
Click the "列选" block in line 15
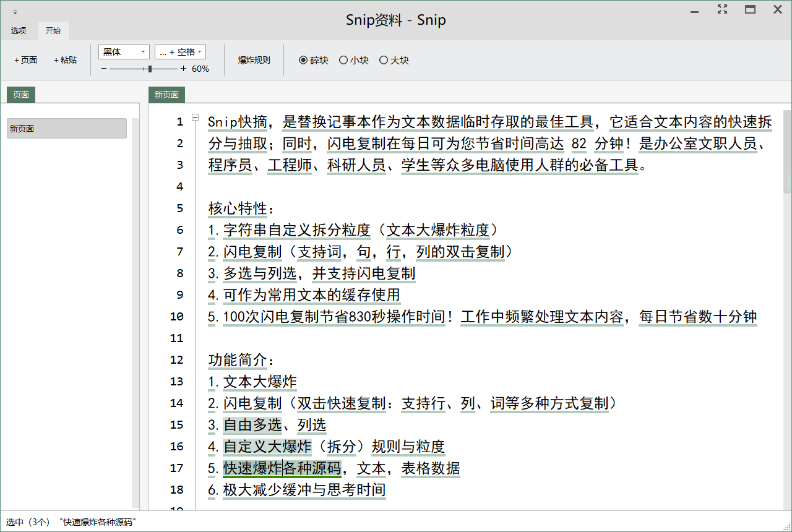[x=312, y=425]
